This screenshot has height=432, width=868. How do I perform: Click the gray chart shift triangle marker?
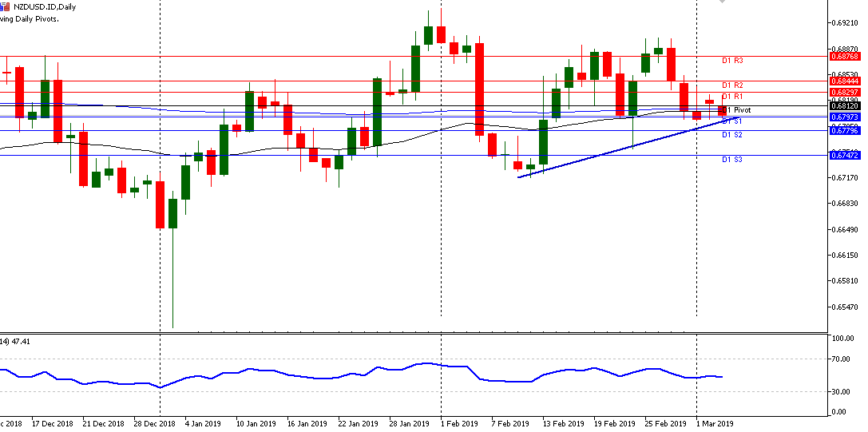click(x=722, y=2)
